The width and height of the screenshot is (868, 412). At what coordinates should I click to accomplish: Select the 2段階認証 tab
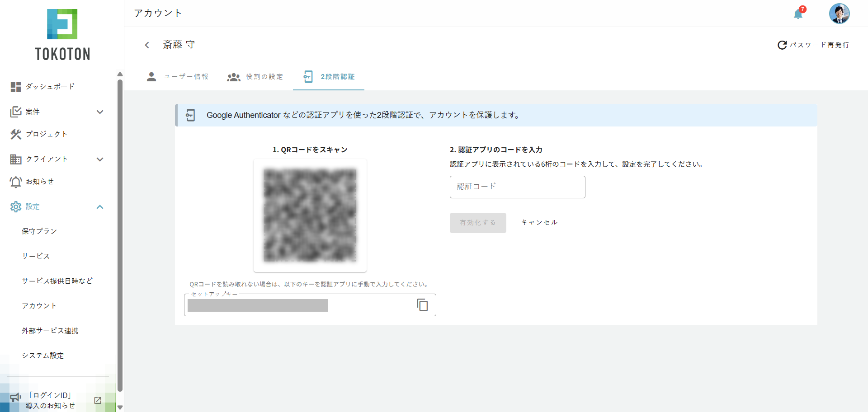pyautogui.click(x=329, y=77)
